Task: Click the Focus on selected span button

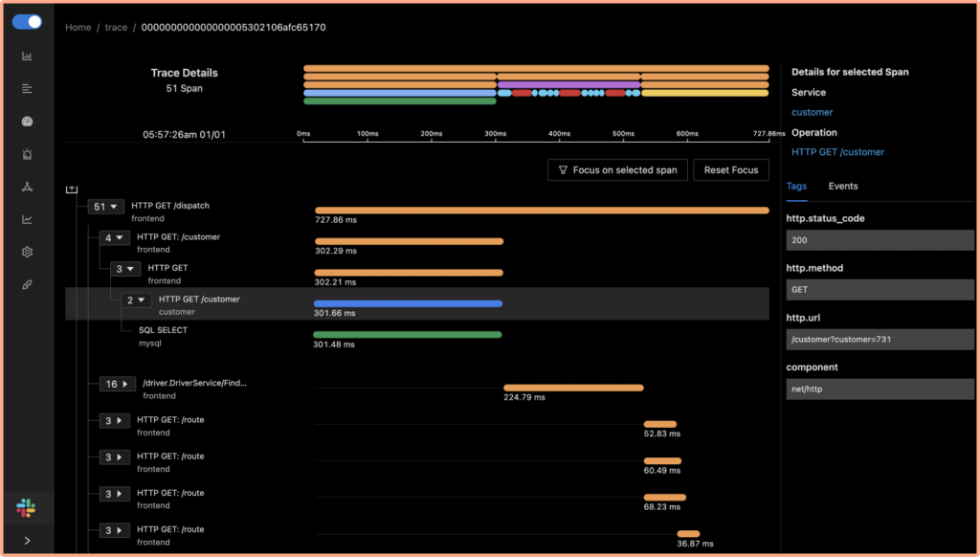Action: coord(617,169)
